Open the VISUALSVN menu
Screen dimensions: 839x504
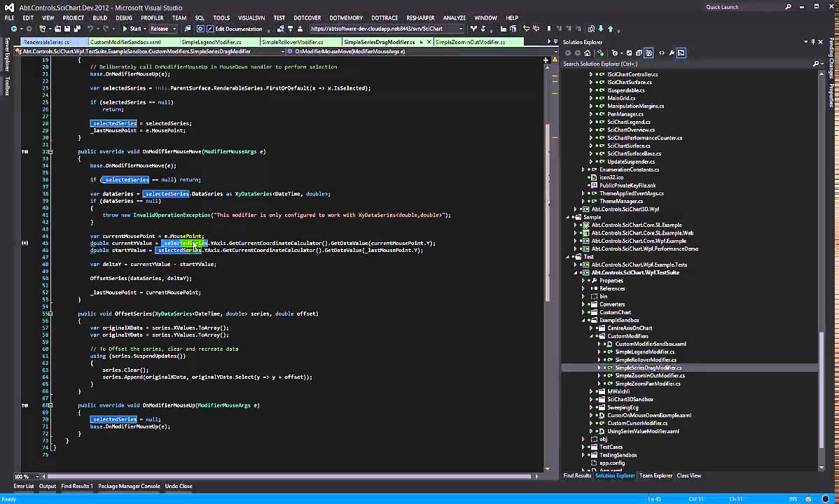pos(251,17)
